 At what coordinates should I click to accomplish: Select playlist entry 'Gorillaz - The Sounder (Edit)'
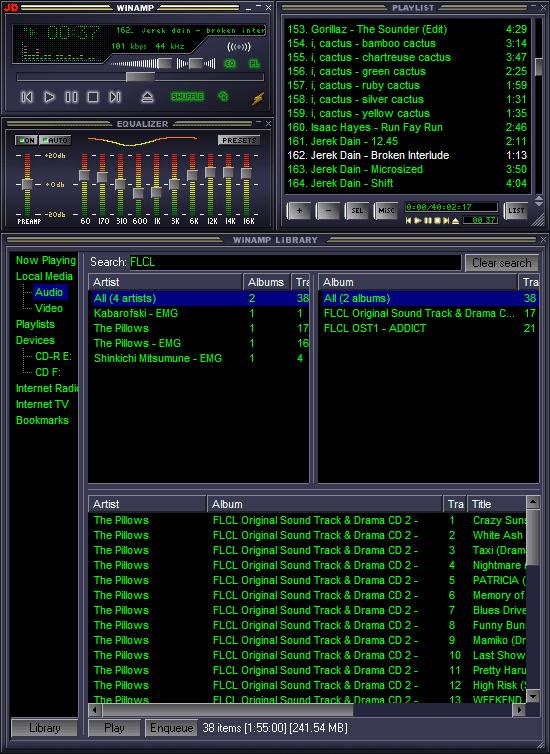407,29
